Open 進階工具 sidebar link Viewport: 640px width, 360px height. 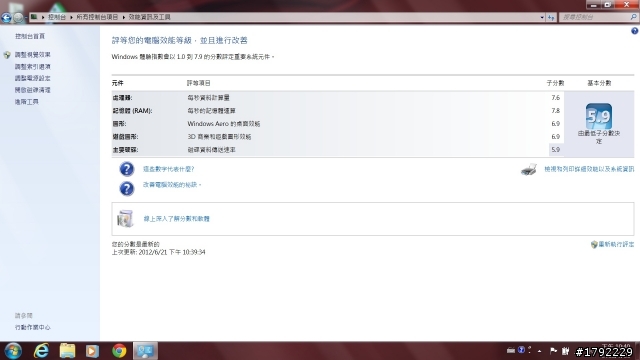[x=27, y=102]
